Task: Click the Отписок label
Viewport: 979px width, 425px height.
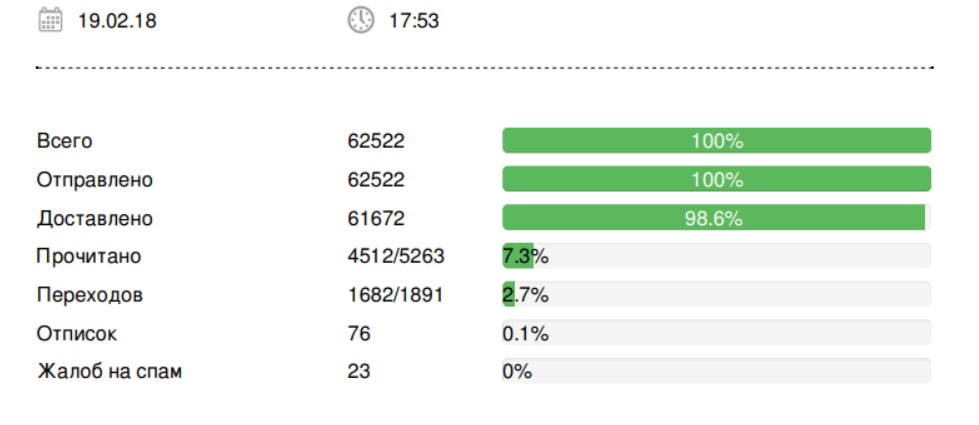Action: coord(76,333)
